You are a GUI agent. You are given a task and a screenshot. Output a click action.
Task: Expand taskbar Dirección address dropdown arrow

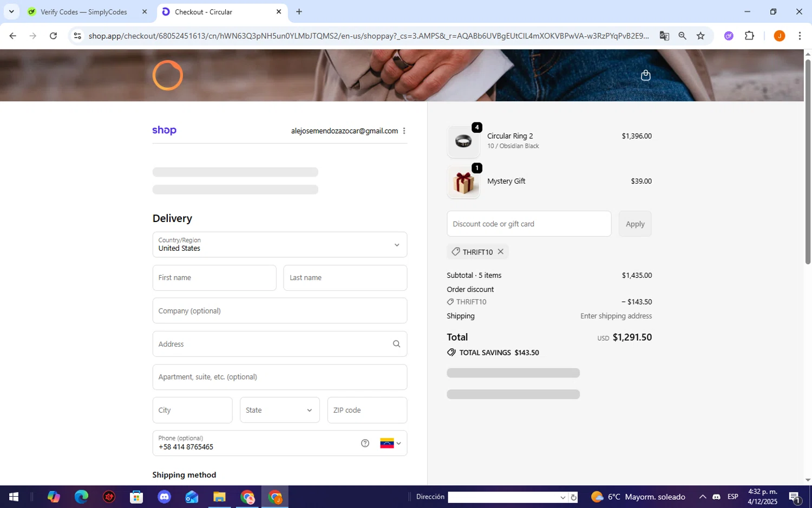pos(562,497)
